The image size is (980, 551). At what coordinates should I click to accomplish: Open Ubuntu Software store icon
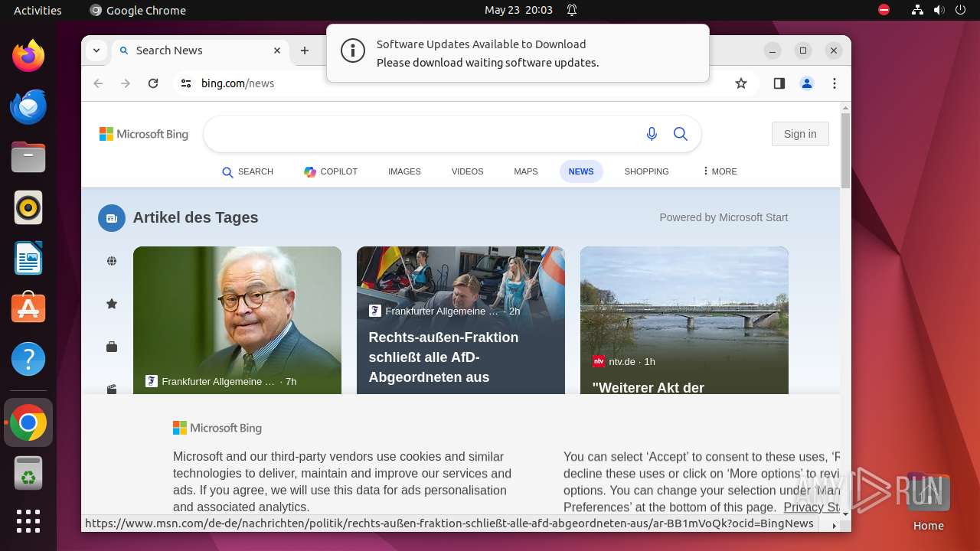tap(28, 308)
